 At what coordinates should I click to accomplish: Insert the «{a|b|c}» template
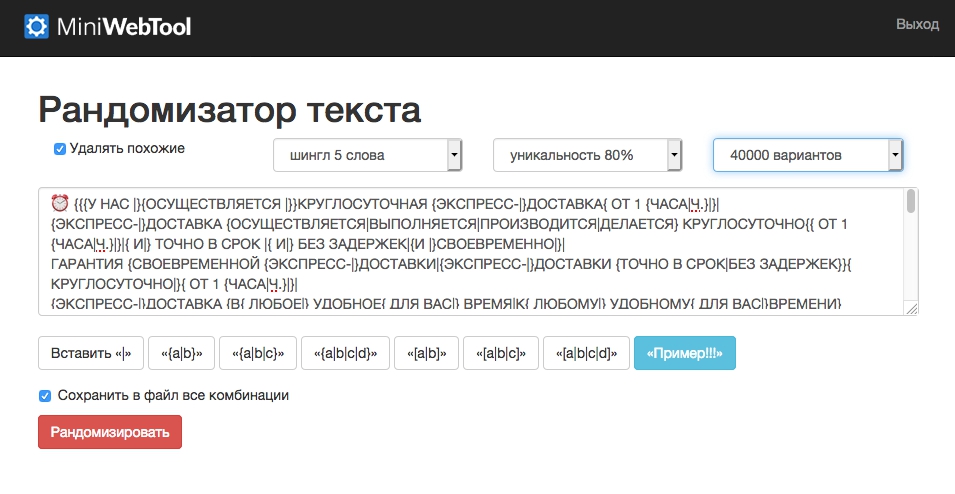pyautogui.click(x=258, y=353)
